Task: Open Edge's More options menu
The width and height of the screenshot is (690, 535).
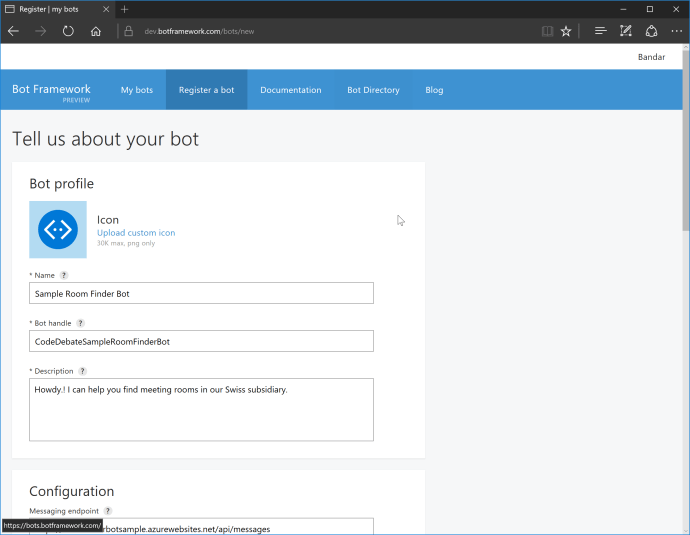Action: click(x=676, y=31)
